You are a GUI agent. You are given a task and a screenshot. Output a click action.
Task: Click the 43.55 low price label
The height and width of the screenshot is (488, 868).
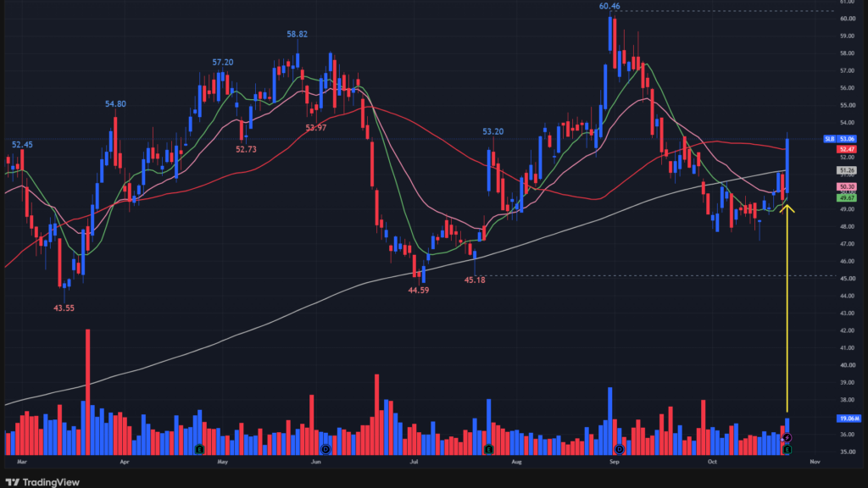tap(64, 308)
